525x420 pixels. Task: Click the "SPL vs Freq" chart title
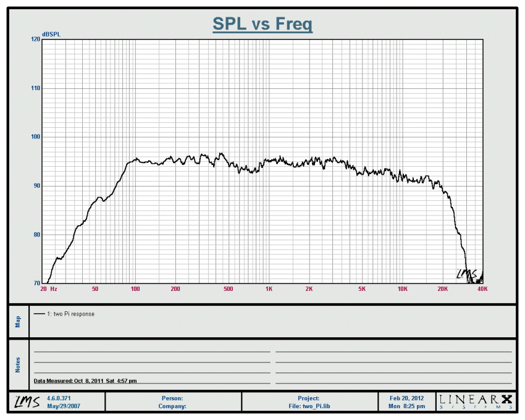coord(262,24)
